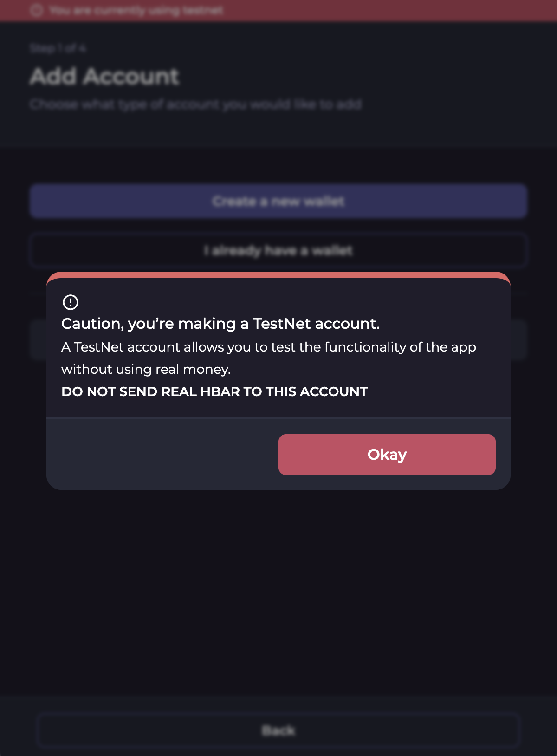557x756 pixels.
Task: Click the Back button at the bottom
Action: [278, 730]
